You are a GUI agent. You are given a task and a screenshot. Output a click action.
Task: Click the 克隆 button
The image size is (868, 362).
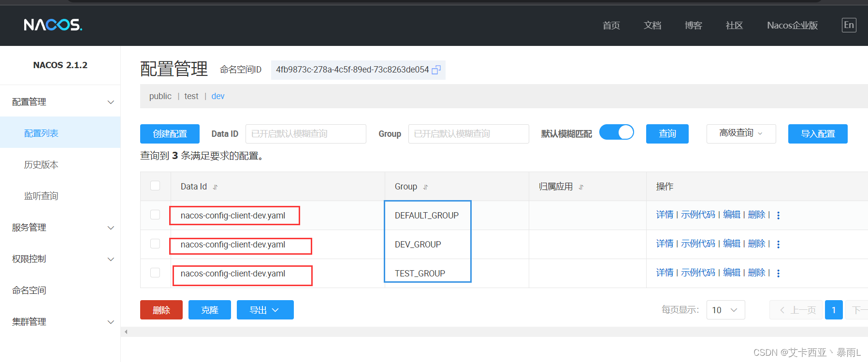(210, 310)
